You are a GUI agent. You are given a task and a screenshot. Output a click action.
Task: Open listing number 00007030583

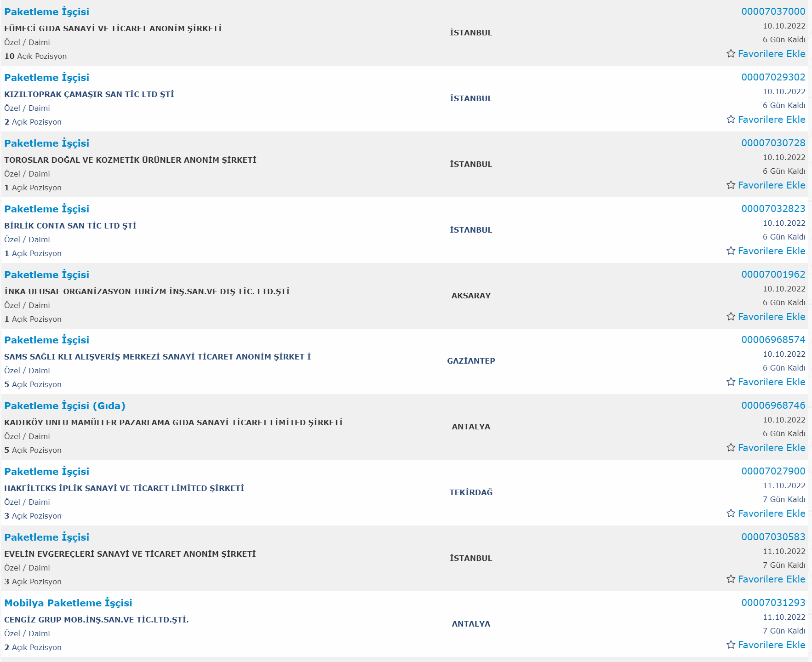[x=773, y=537]
